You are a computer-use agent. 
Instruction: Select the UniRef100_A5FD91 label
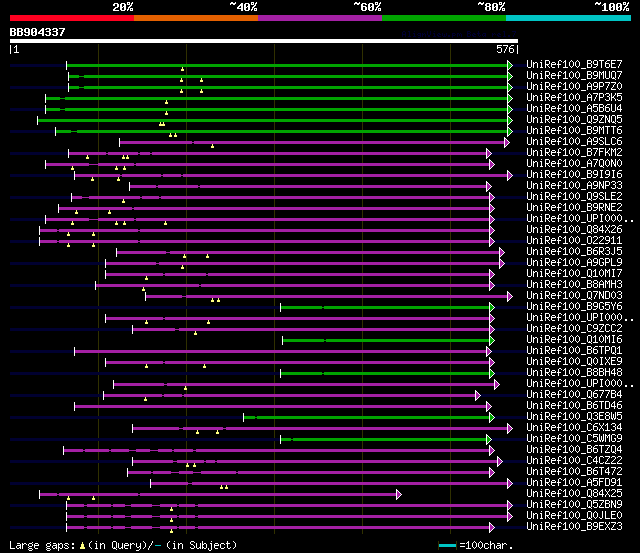[x=574, y=483]
